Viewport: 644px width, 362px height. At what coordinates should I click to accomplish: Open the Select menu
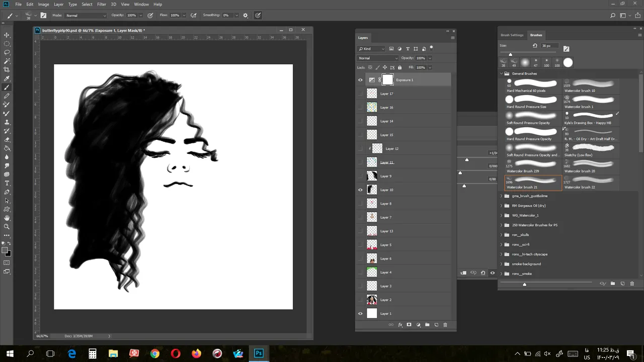point(87,4)
